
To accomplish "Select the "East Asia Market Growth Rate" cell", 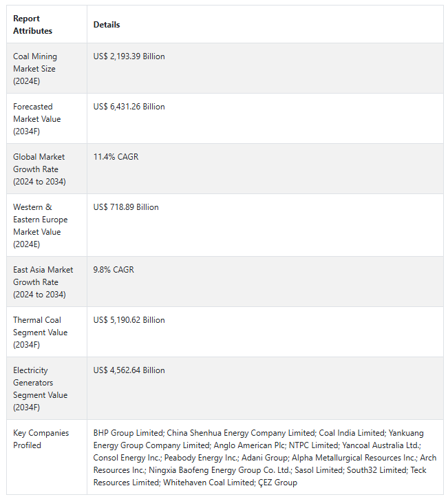I will coord(43,282).
